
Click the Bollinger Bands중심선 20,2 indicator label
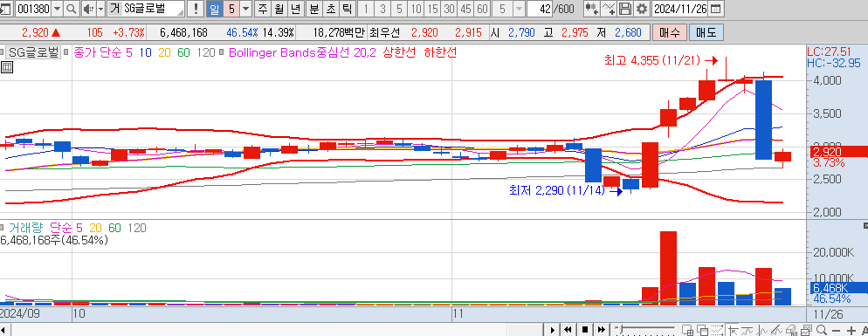tap(302, 53)
